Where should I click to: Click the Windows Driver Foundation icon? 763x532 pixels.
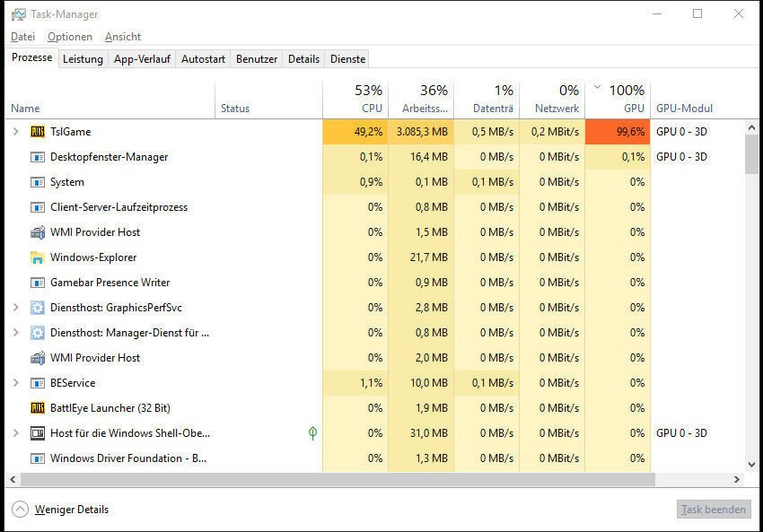(38, 458)
